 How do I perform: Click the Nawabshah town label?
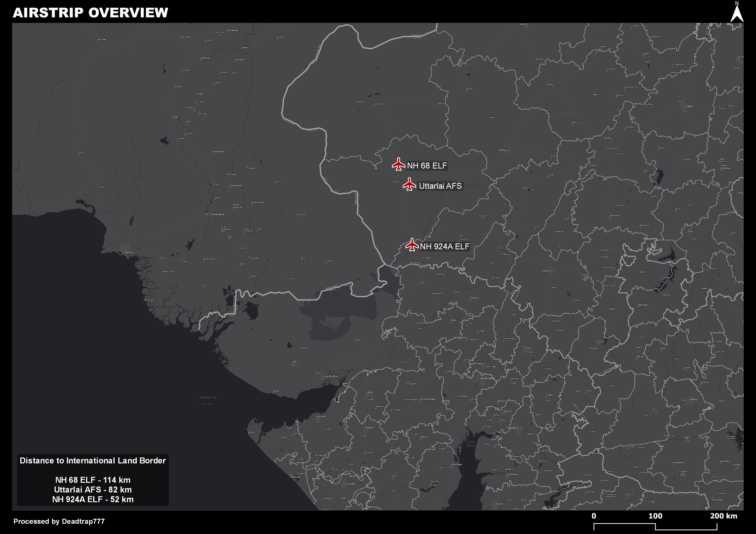(219, 151)
